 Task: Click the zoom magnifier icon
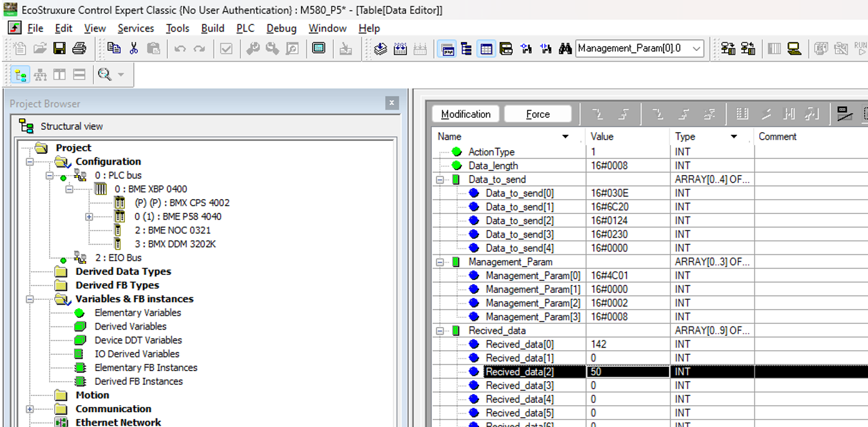tap(104, 75)
